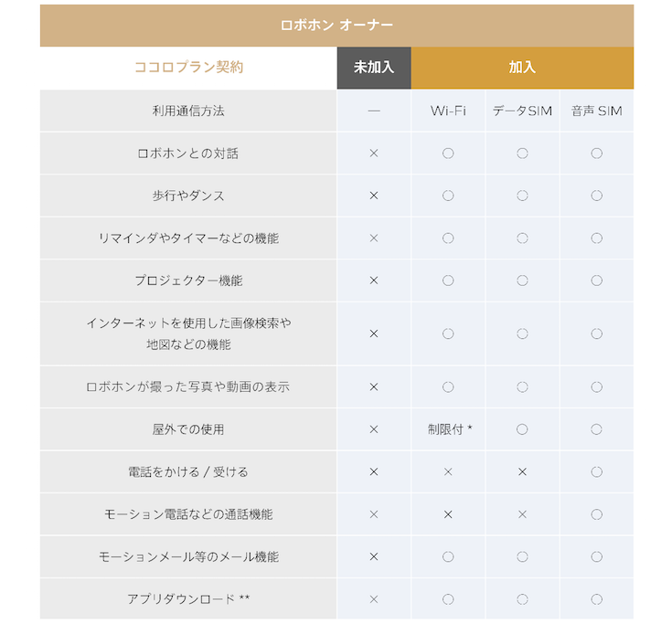Screen dimensions: 672x624
Task: Click the Wi-Fi circle mark for 歩行やダンス
Action: tap(448, 196)
